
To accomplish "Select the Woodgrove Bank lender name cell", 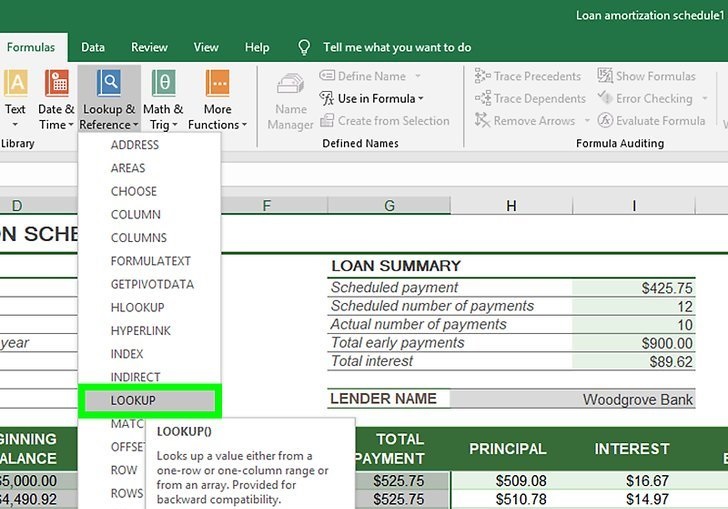I will pyautogui.click(x=637, y=399).
